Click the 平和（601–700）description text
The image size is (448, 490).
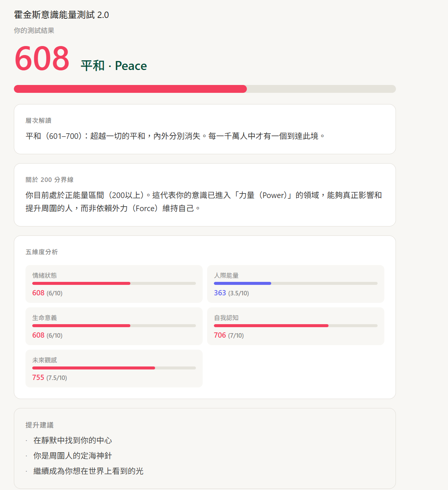(175, 136)
